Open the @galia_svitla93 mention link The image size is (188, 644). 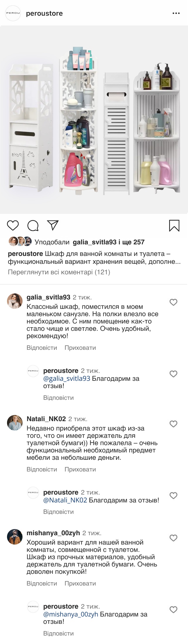(x=67, y=379)
